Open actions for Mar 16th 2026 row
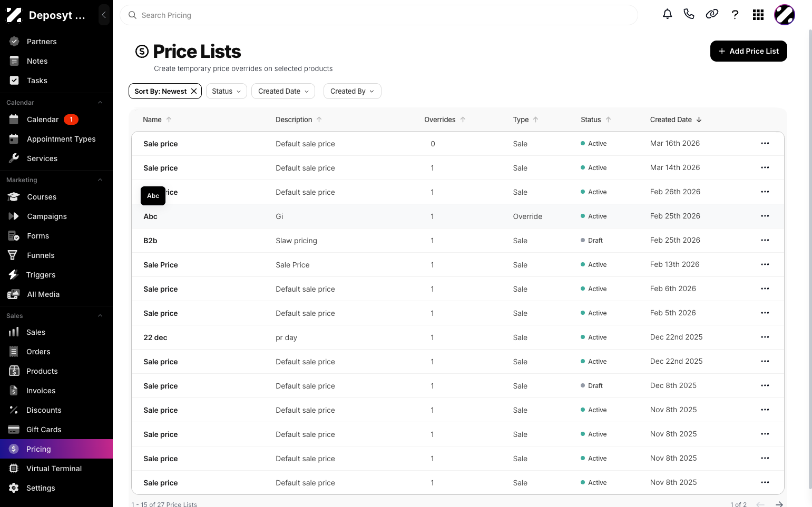Screen dimensions: 812x507 pyautogui.click(x=765, y=143)
